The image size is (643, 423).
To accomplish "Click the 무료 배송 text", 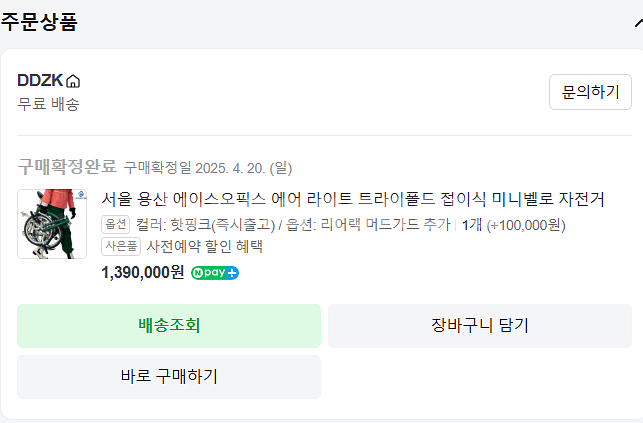I will tap(48, 103).
